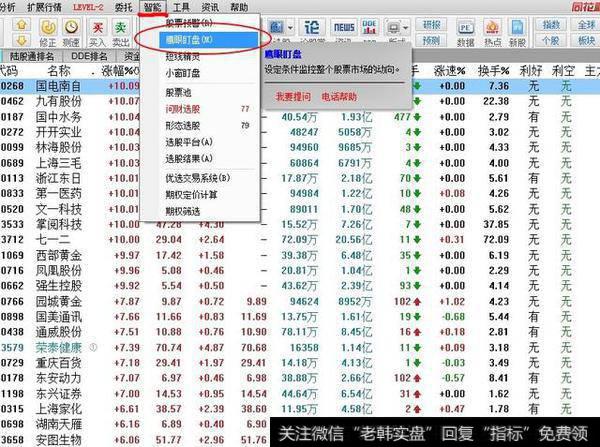Click the 预测 toolbar button

[x=432, y=40]
